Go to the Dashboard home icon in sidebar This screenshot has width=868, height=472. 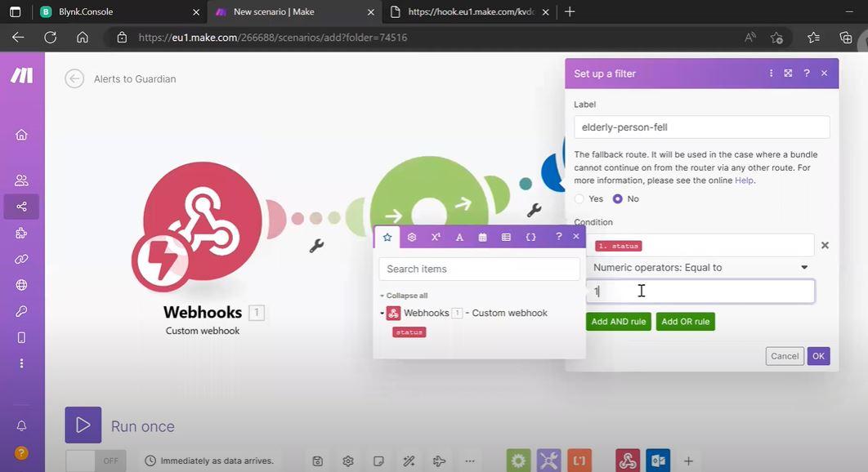point(21,135)
